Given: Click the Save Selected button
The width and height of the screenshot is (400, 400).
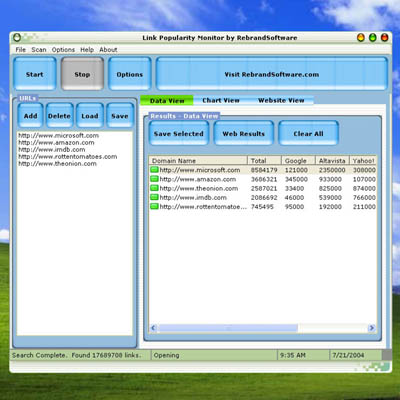Looking at the screenshot, I should point(179,133).
